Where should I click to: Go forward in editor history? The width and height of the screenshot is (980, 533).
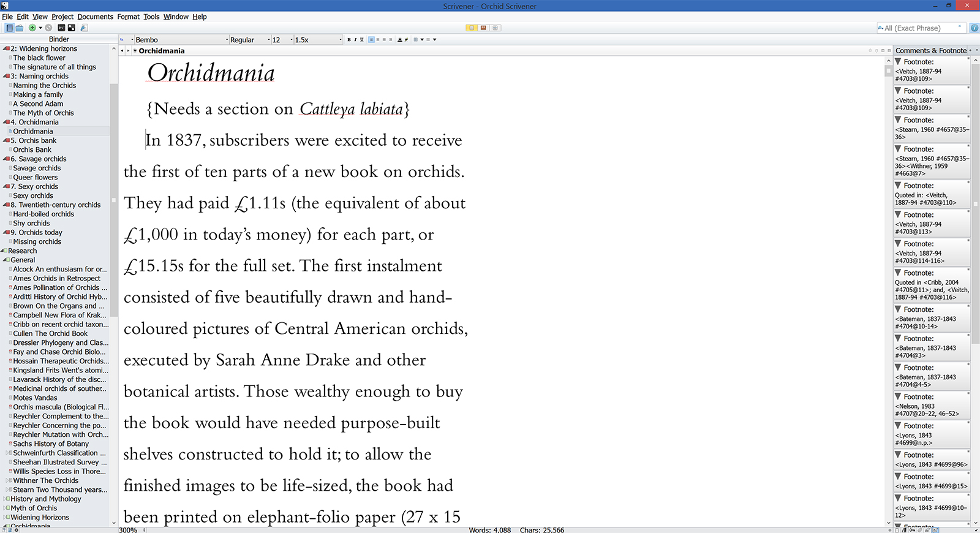pyautogui.click(x=128, y=51)
